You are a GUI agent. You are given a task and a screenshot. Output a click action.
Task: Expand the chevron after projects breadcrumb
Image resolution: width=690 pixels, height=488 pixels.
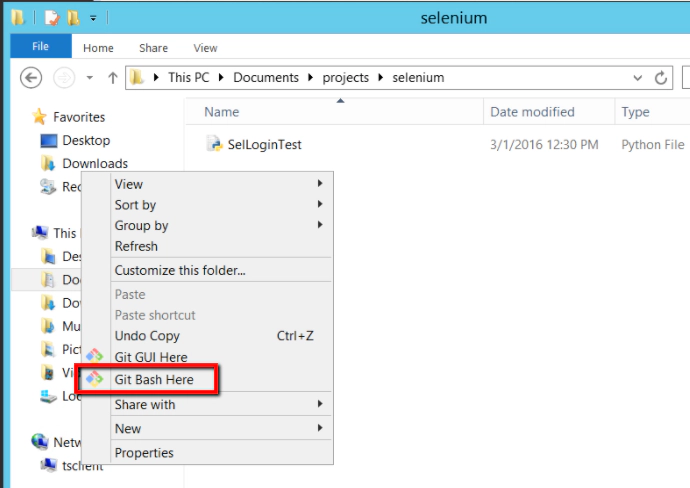point(381,77)
